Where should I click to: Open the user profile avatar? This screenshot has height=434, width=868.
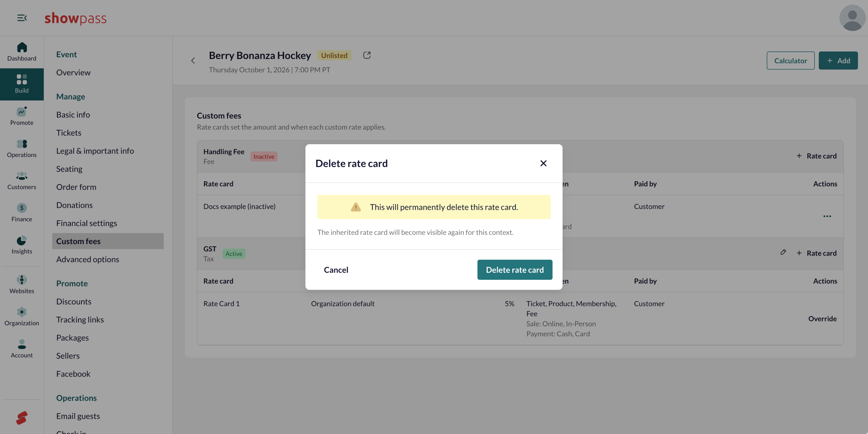pos(852,18)
